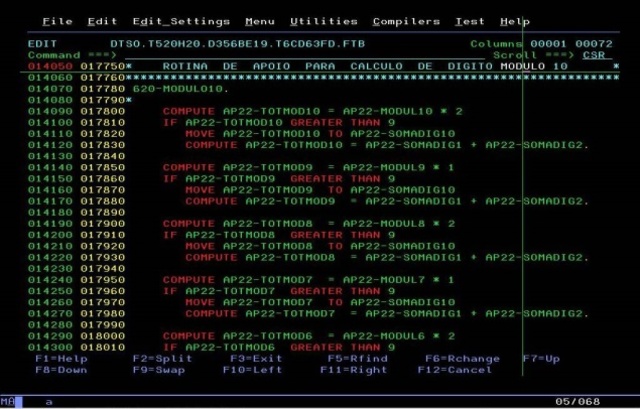Screen dimensions: 640x409
Task: Click COMPUTE AP22-TOTMOD7 = AP22-MODUL7 * 1 line
Action: pos(309,280)
